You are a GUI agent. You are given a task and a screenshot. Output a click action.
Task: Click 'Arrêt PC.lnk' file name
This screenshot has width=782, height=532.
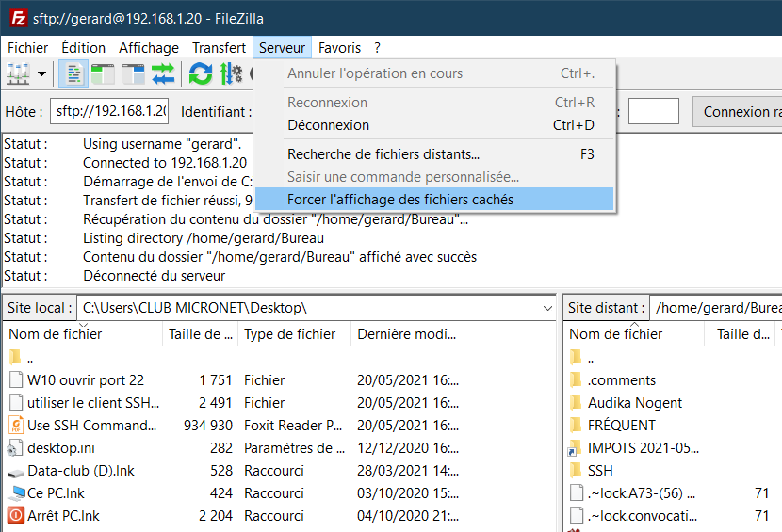click(x=63, y=516)
